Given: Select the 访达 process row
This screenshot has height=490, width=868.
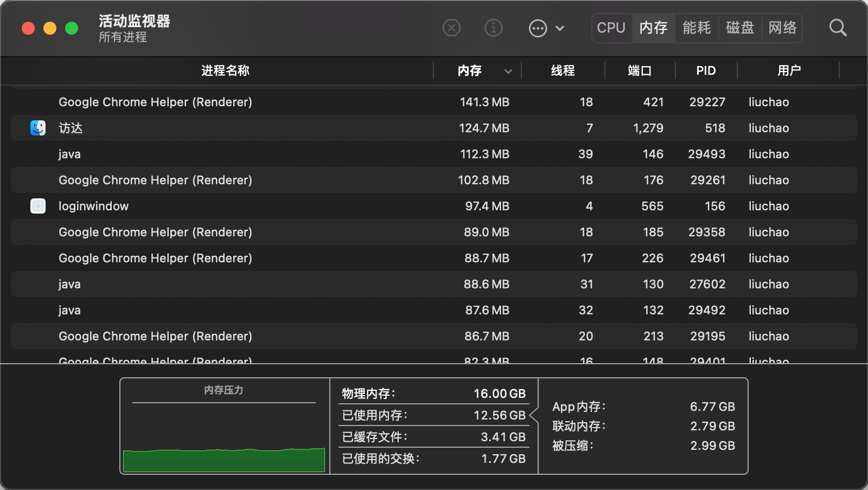Looking at the screenshot, I should [434, 128].
